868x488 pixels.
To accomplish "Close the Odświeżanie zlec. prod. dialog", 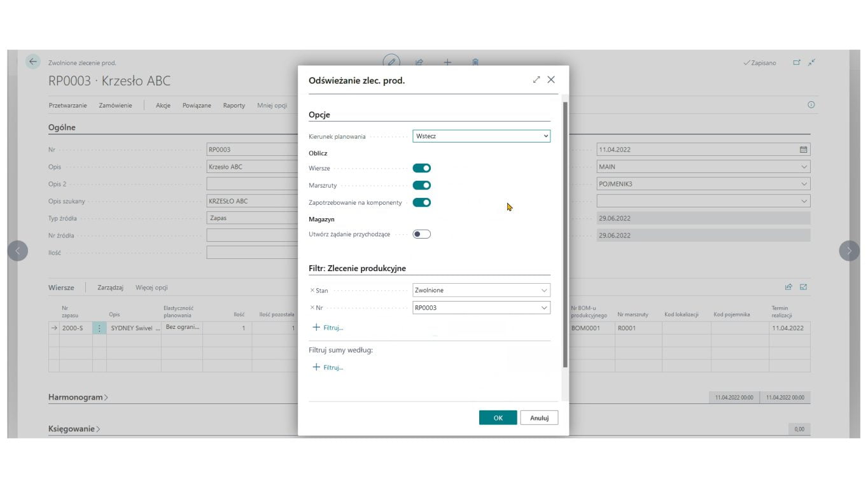I will click(551, 80).
